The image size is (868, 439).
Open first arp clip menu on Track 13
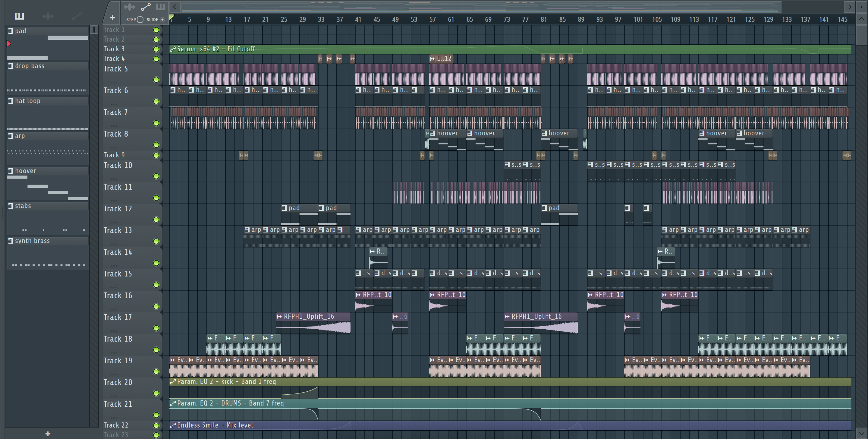(x=247, y=230)
